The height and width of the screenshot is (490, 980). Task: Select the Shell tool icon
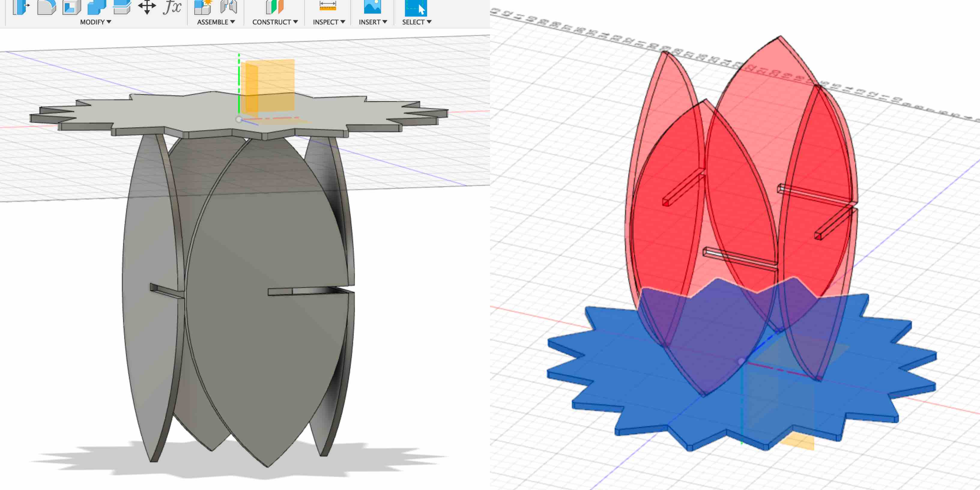click(71, 7)
